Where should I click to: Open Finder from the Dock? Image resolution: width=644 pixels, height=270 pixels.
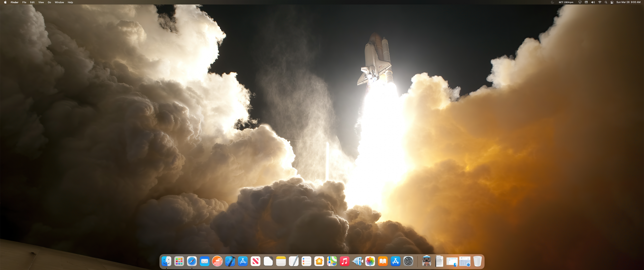tap(166, 261)
